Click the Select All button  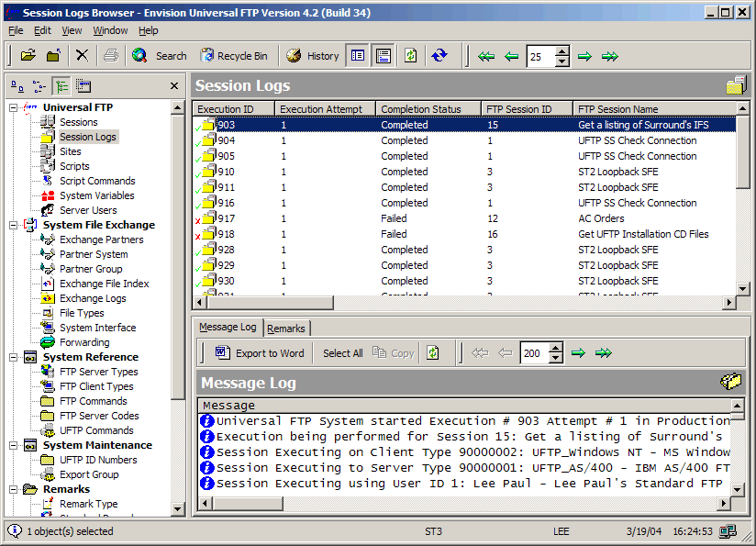tap(343, 353)
